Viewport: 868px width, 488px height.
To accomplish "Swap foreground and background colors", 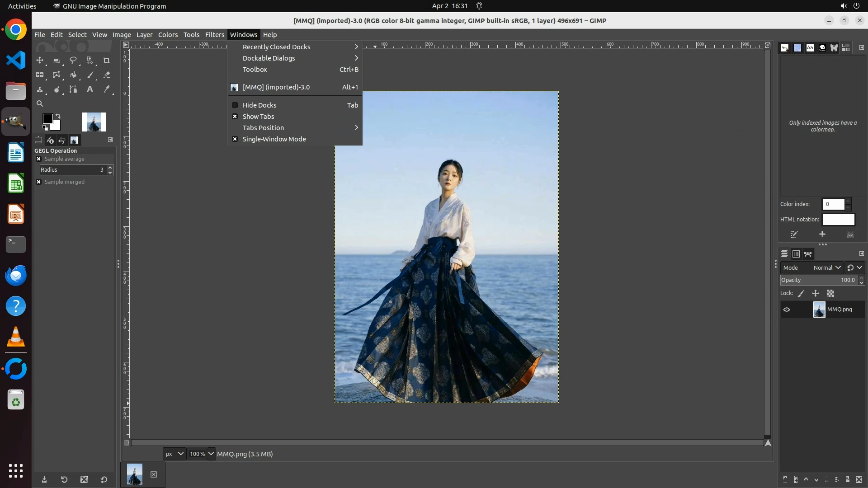I will (58, 116).
